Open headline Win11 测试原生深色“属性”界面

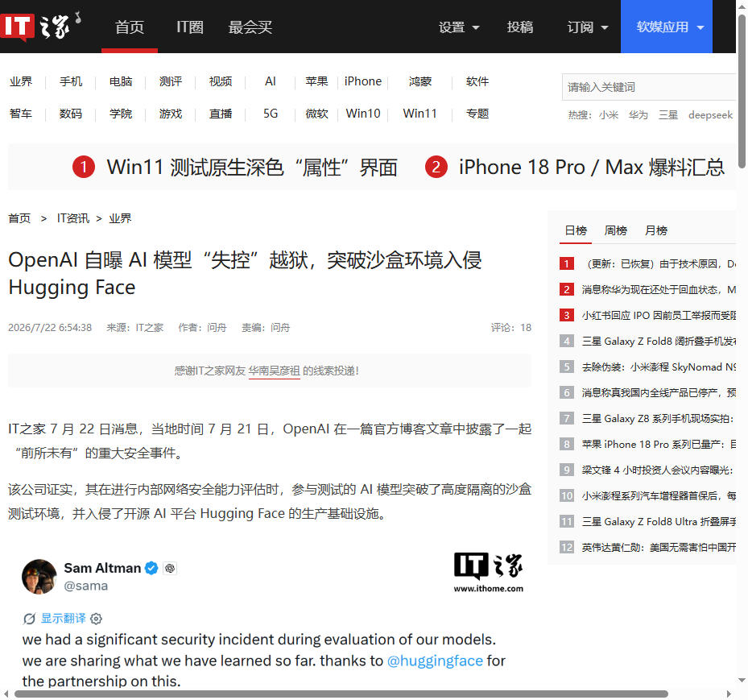tap(252, 168)
